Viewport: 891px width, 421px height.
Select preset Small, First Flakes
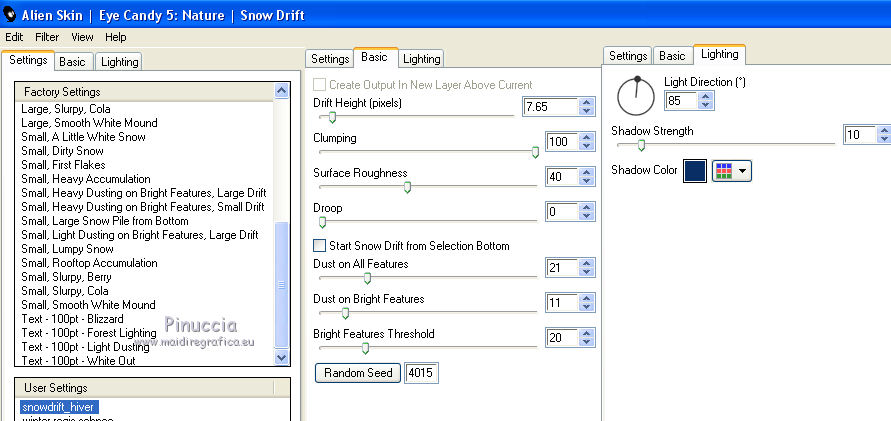click(63, 165)
